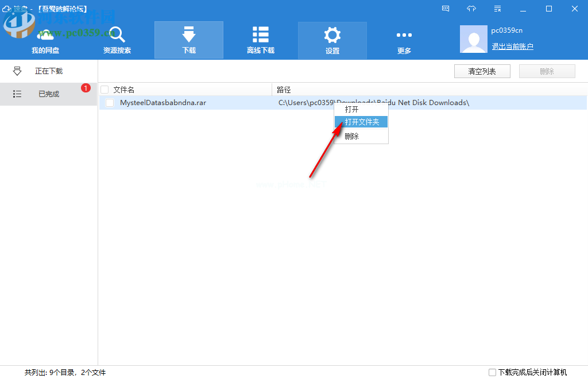
Task: Choose 打开 in the context menu
Action: click(352, 109)
